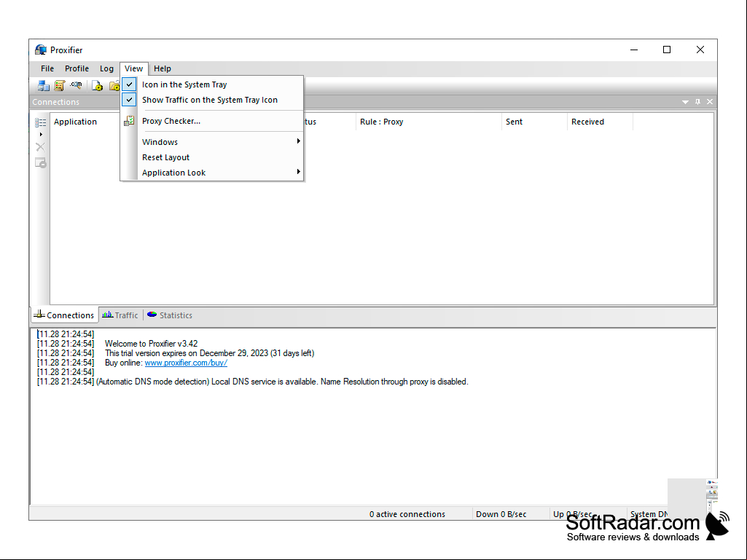Click the gray window-minus icon in connections sidebar
Image resolution: width=747 pixels, height=560 pixels.
pyautogui.click(x=41, y=163)
